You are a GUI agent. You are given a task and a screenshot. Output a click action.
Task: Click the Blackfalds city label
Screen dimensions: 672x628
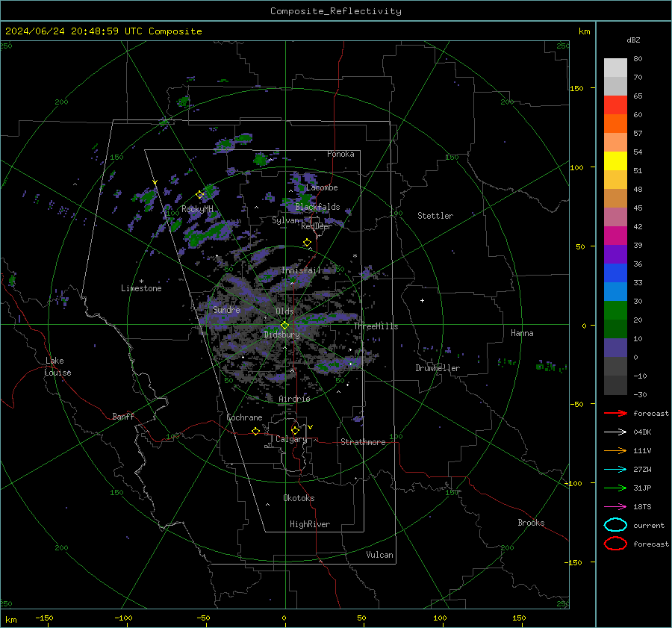tap(317, 207)
